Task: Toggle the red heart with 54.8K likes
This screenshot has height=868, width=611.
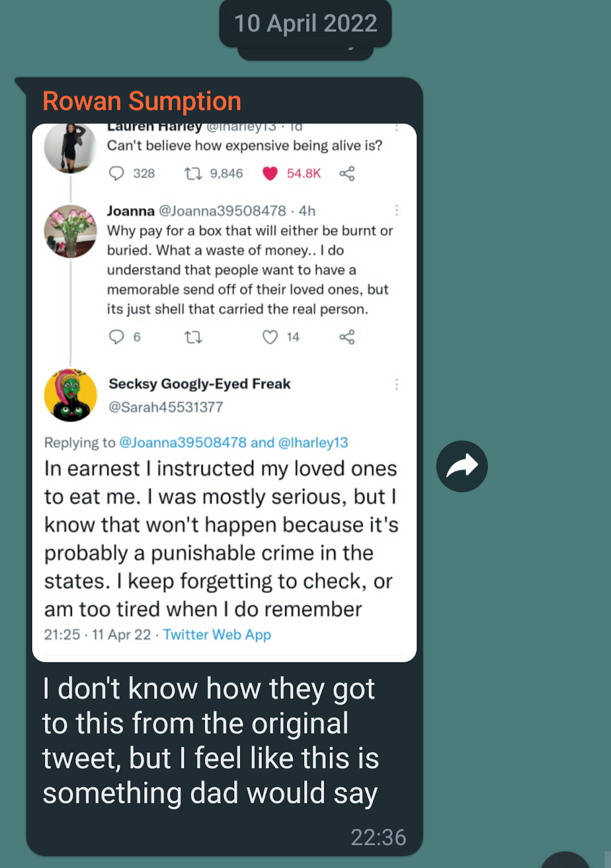Action: click(x=270, y=174)
